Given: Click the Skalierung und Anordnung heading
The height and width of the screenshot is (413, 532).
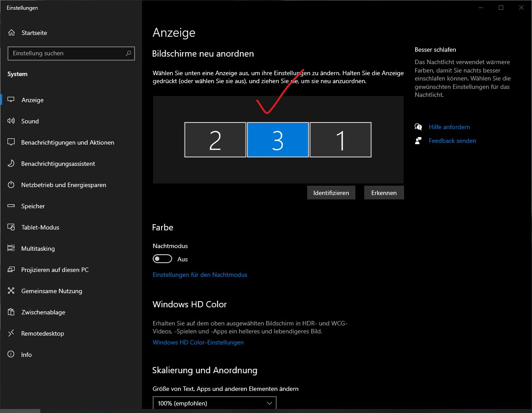Looking at the screenshot, I should coord(205,370).
